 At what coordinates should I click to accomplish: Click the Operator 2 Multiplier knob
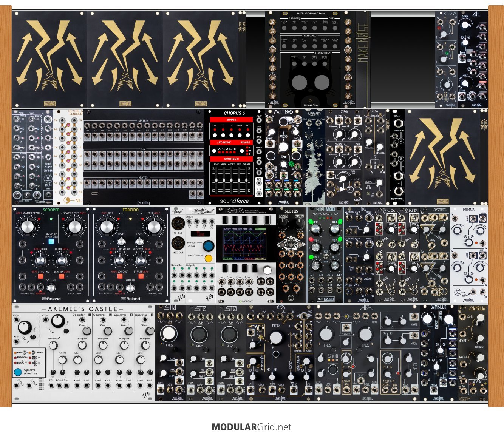click(x=103, y=346)
